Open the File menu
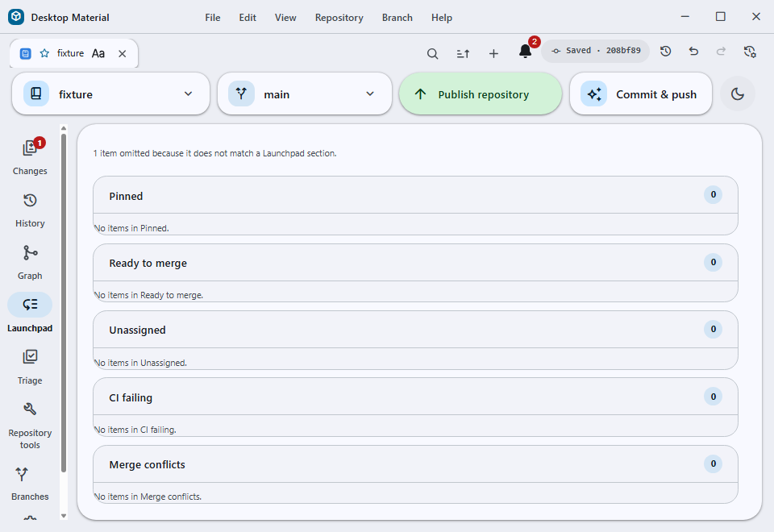The width and height of the screenshot is (774, 532). [213, 17]
